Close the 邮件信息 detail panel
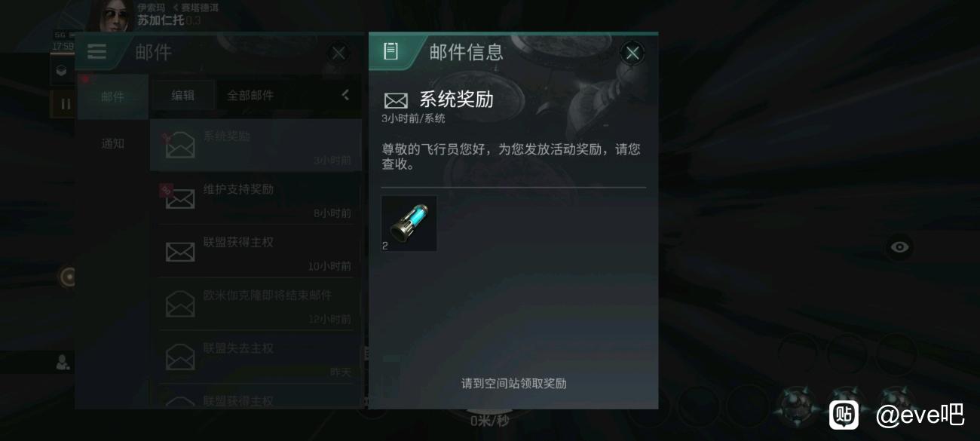The width and height of the screenshot is (980, 441). coord(632,53)
